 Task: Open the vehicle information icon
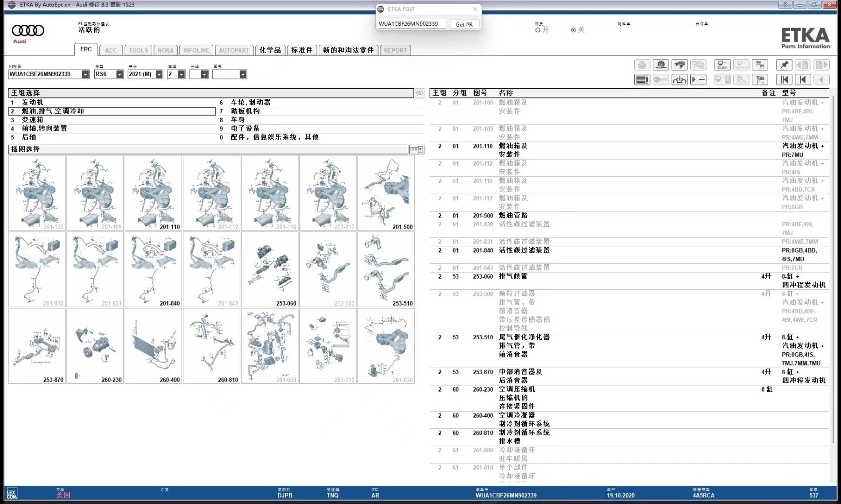[x=680, y=80]
